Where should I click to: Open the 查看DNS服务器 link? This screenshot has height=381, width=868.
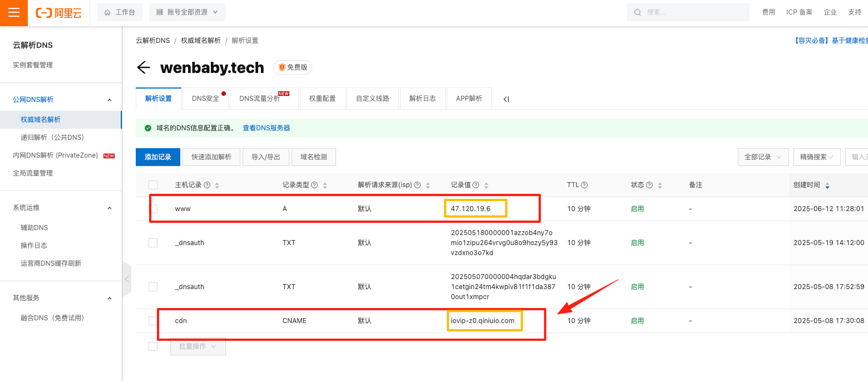pyautogui.click(x=267, y=128)
